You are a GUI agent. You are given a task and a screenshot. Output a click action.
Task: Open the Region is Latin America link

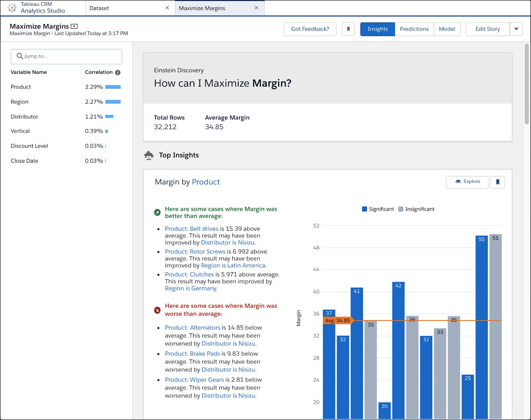[x=233, y=266]
